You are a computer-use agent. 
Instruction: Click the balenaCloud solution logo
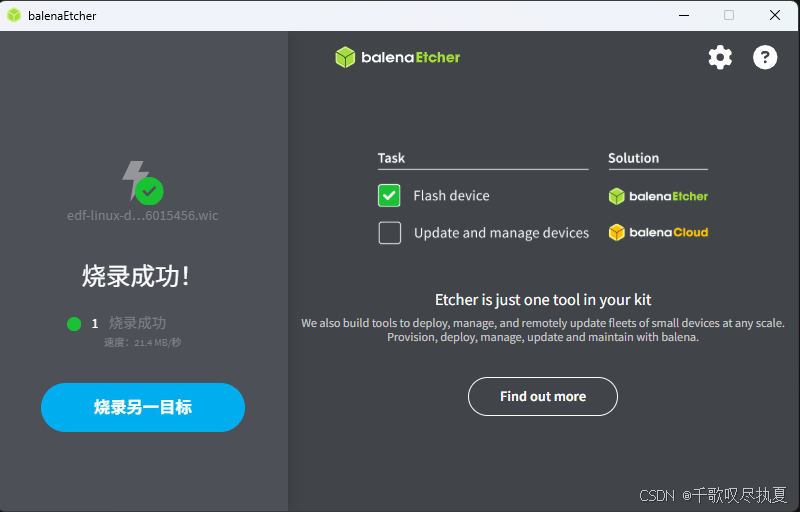click(x=658, y=233)
